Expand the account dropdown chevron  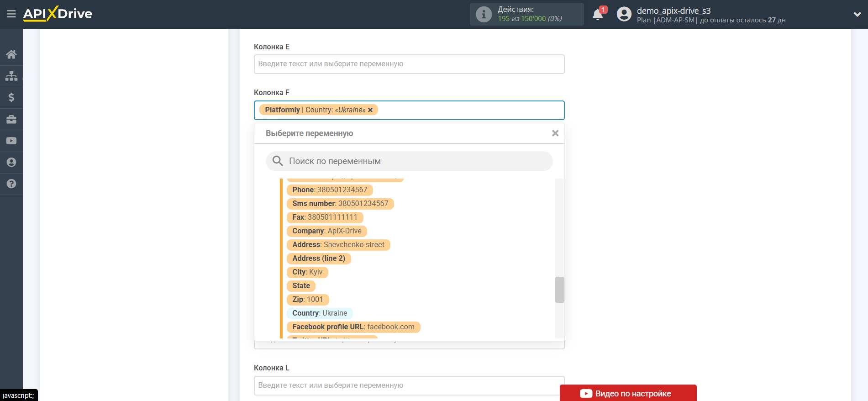[x=857, y=14]
